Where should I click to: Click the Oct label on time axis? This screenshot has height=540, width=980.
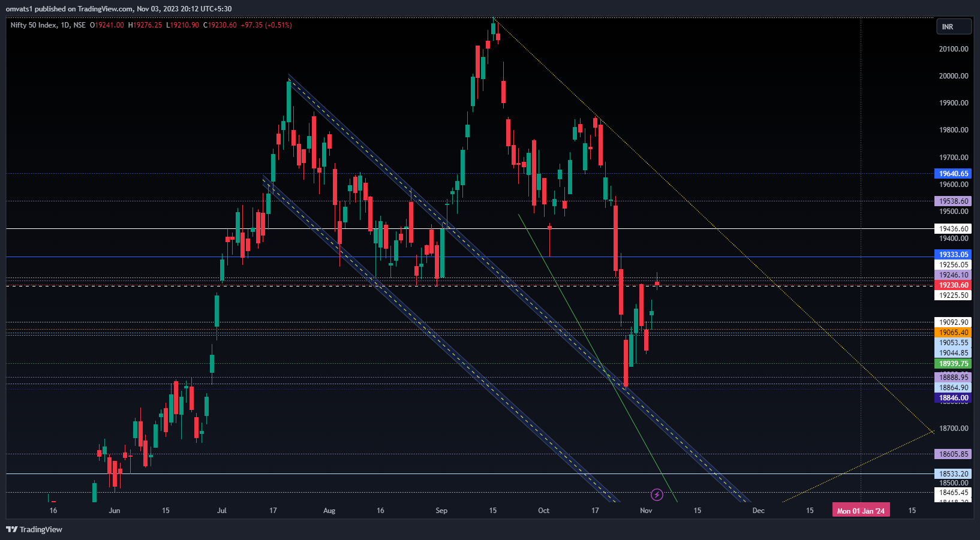(x=543, y=511)
